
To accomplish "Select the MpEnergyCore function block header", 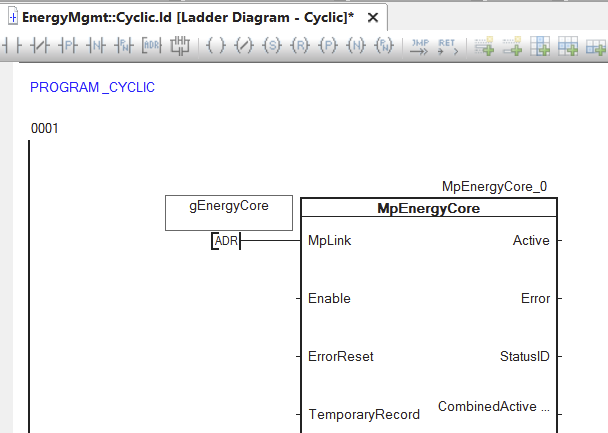I will [429, 208].
